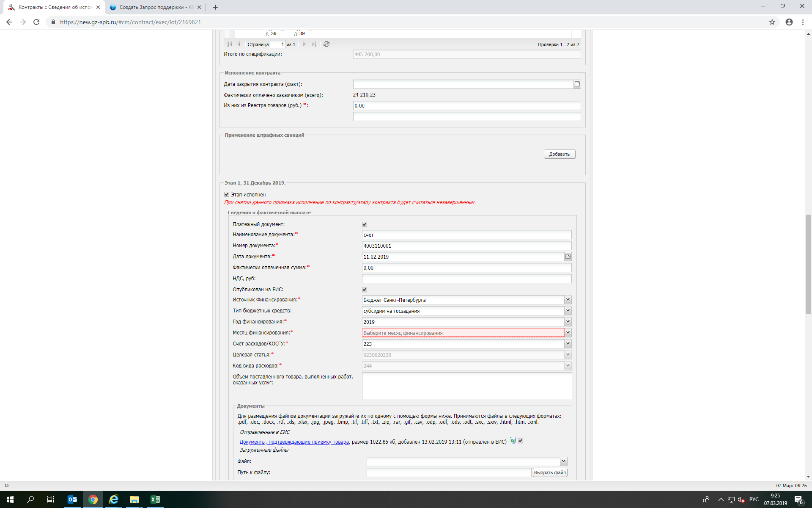
Task: Reload the browser page
Action: pos(36,22)
